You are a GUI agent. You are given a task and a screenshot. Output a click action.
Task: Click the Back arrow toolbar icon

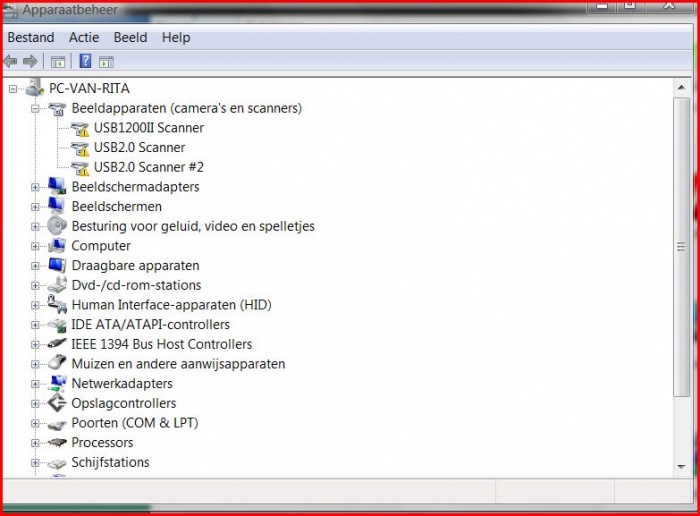(x=10, y=61)
